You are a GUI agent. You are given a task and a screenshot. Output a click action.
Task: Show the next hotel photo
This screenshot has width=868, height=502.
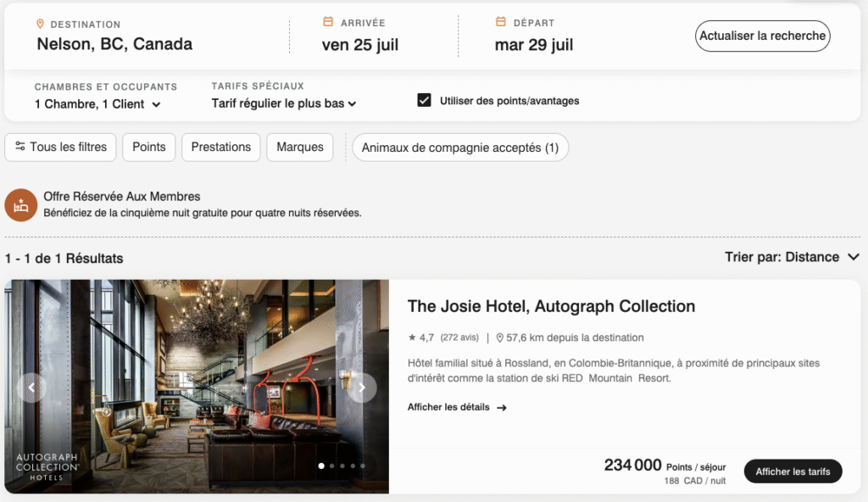(x=362, y=388)
